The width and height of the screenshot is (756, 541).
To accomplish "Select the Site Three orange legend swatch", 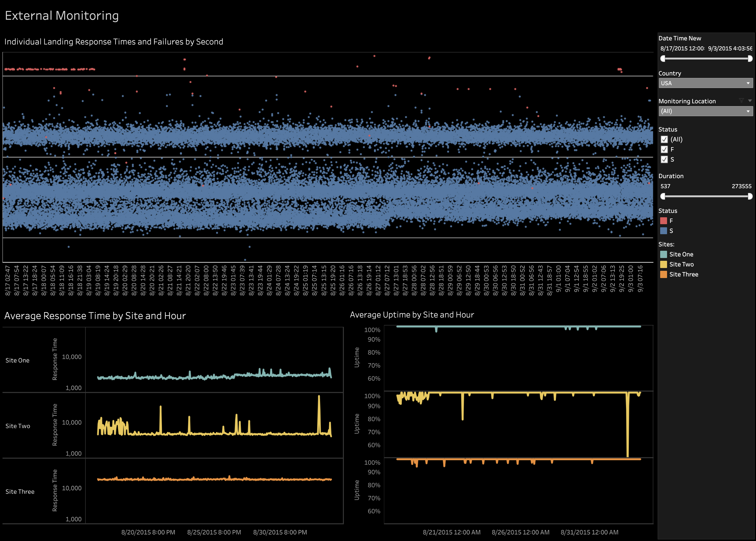I will (x=664, y=275).
